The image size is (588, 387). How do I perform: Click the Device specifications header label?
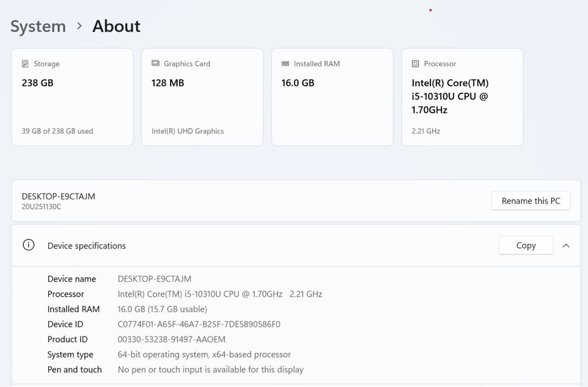[x=86, y=245]
